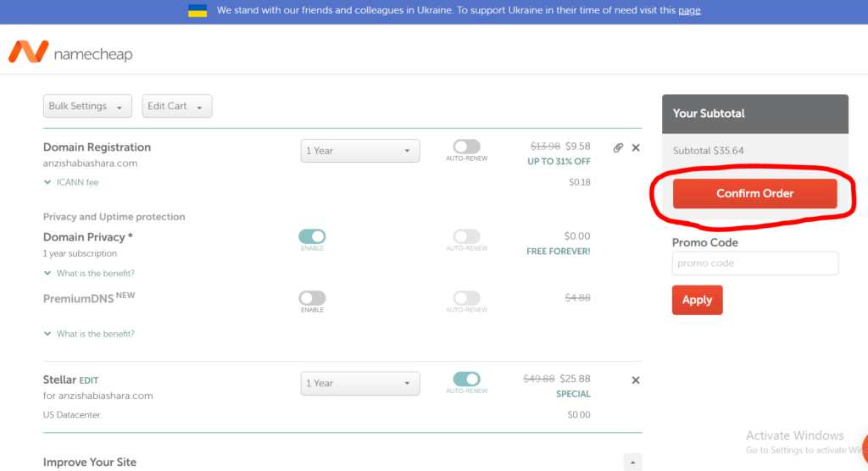The height and width of the screenshot is (471, 868).
Task: Open the Edit Cart dropdown
Action: [176, 106]
